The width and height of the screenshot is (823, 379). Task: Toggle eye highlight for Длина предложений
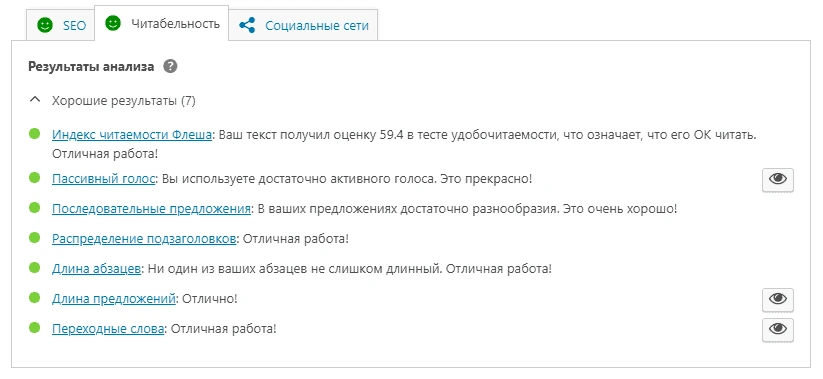tap(778, 299)
